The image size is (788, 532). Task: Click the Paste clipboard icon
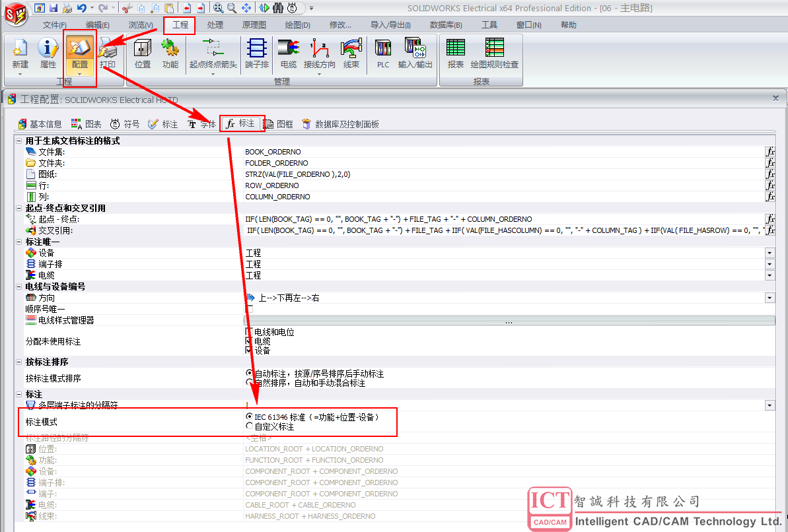point(169,8)
